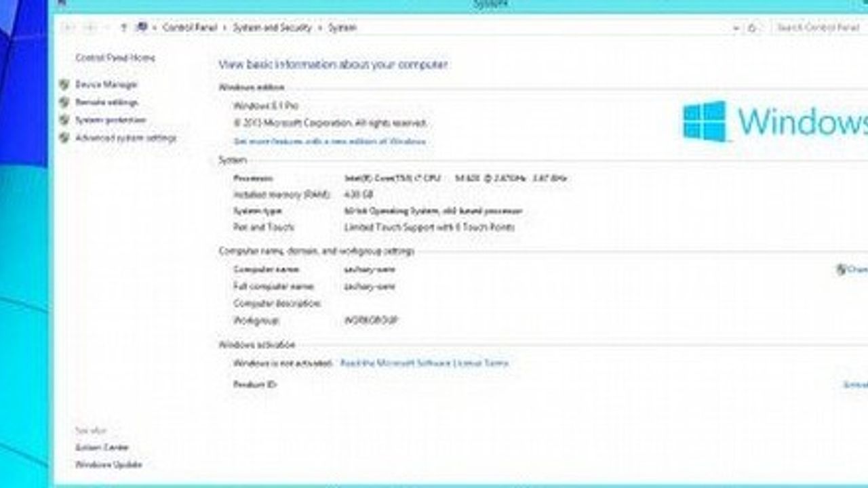
Task: Click the Computer description label
Action: [x=277, y=303]
